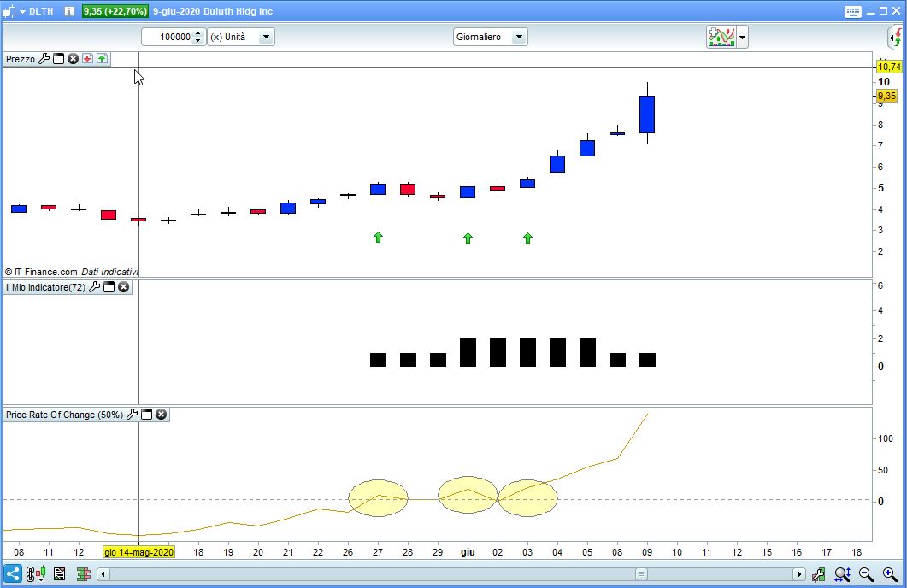Open the Giornaliero timeframe dropdown
The image size is (907, 588).
tap(490, 37)
